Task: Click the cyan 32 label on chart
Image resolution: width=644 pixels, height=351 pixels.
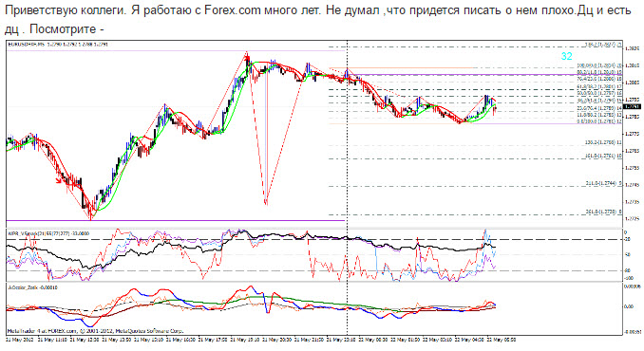Action: tap(567, 56)
